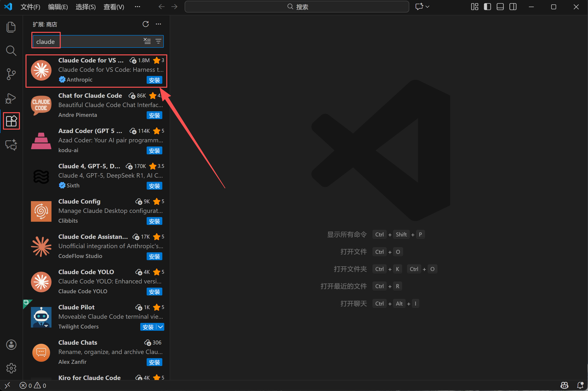Image resolution: width=588 pixels, height=391 pixels.
Task: Open the Extensions view icon
Action: click(11, 121)
